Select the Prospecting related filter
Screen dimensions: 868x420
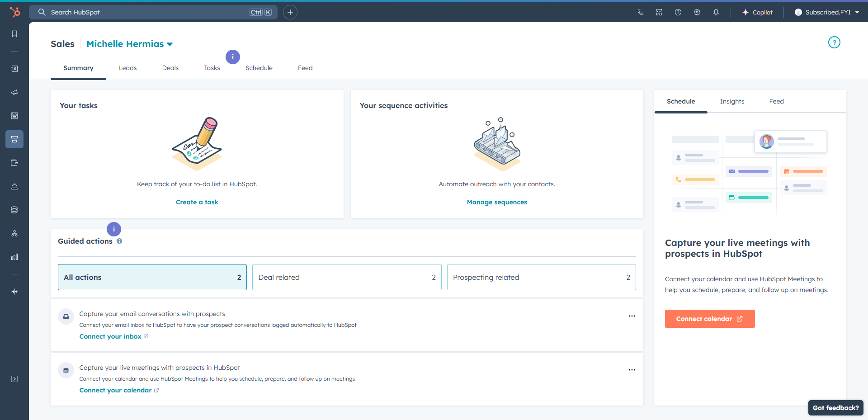tap(542, 277)
